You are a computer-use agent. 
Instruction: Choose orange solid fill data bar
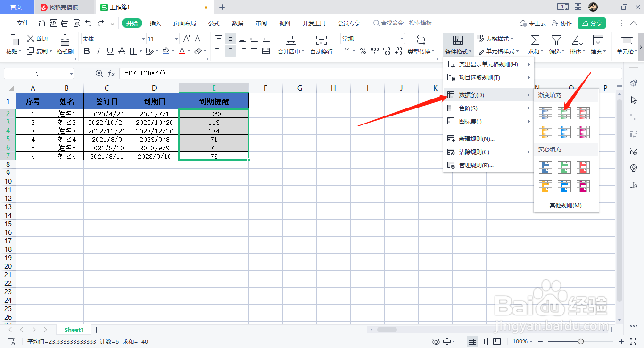545,186
